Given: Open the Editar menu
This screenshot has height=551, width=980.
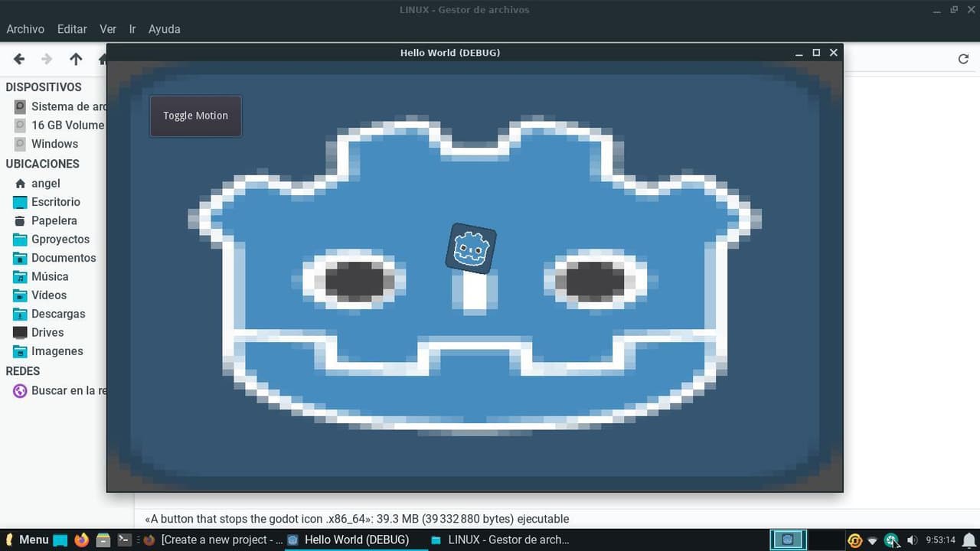Looking at the screenshot, I should click(72, 29).
